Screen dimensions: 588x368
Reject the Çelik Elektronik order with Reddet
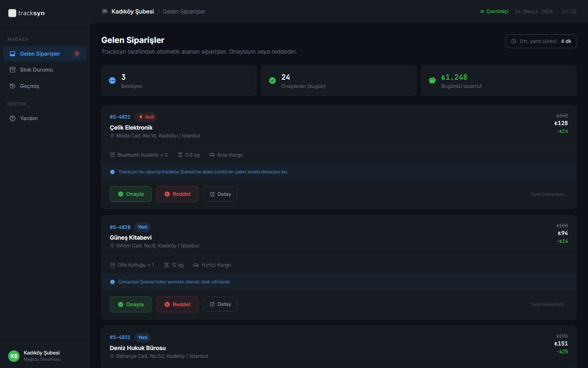[x=177, y=194]
